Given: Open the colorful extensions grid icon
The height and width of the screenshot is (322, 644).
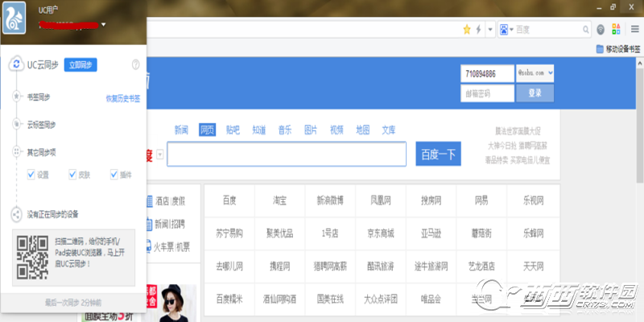Looking at the screenshot, I should click(616, 29).
